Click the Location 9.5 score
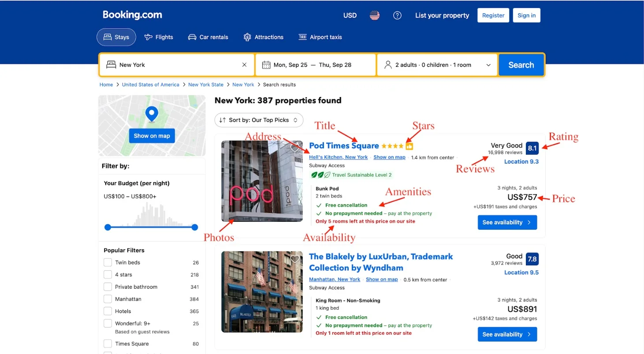Viewport: 644px width, 354px height. 521,272
